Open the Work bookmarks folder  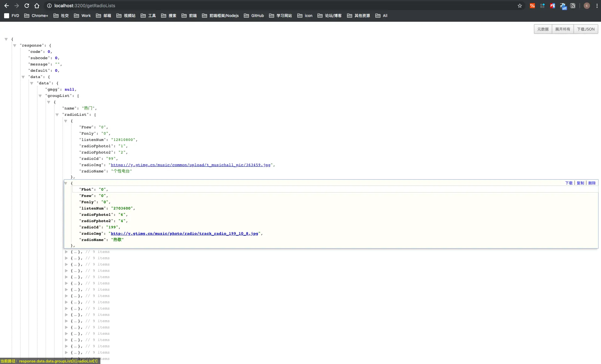click(82, 15)
